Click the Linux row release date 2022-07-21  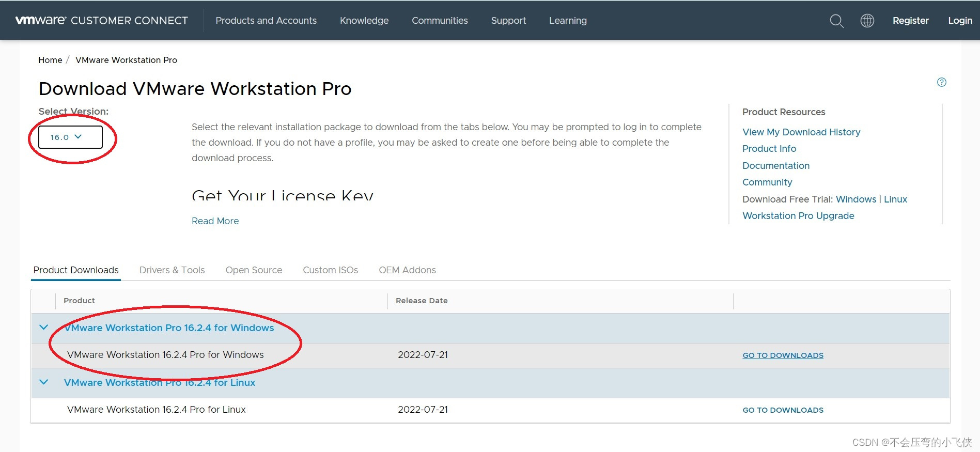point(423,410)
